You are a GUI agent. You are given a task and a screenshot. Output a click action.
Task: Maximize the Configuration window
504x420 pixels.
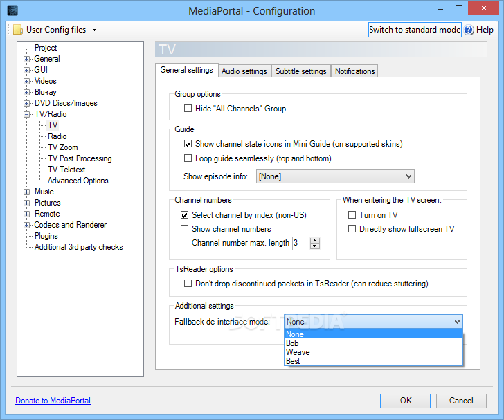459,8
